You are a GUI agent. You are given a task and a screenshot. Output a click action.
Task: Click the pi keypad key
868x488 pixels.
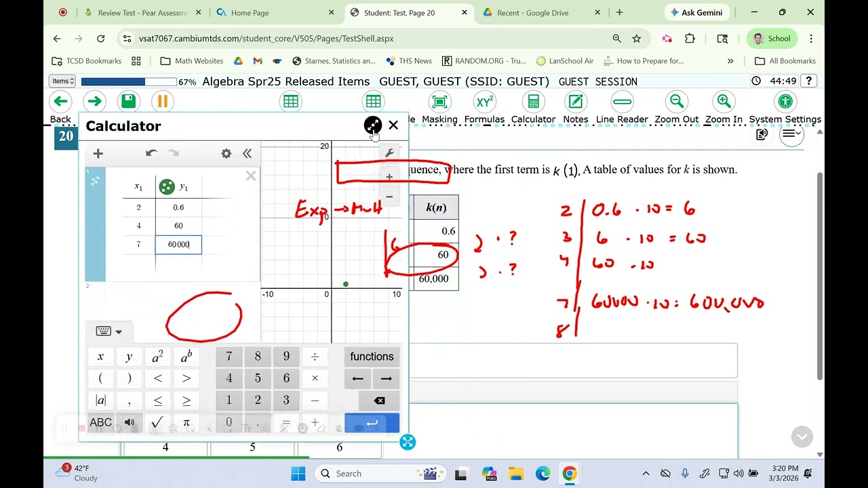186,423
